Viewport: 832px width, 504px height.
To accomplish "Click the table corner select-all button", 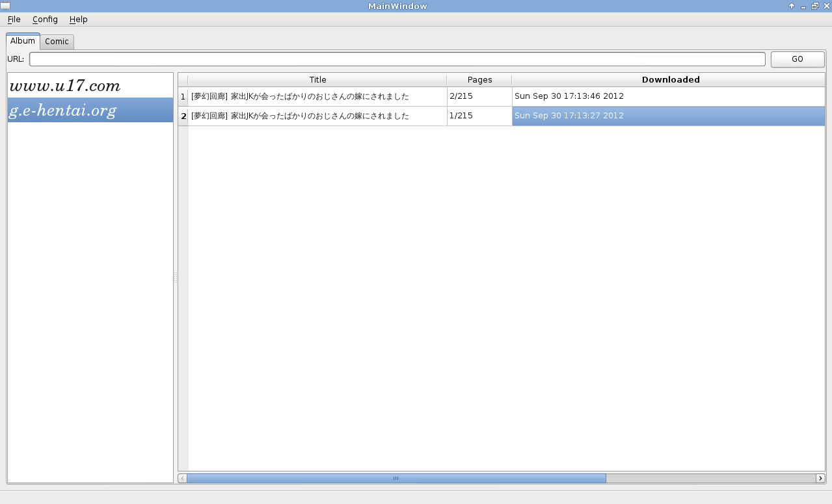I will tap(183, 80).
